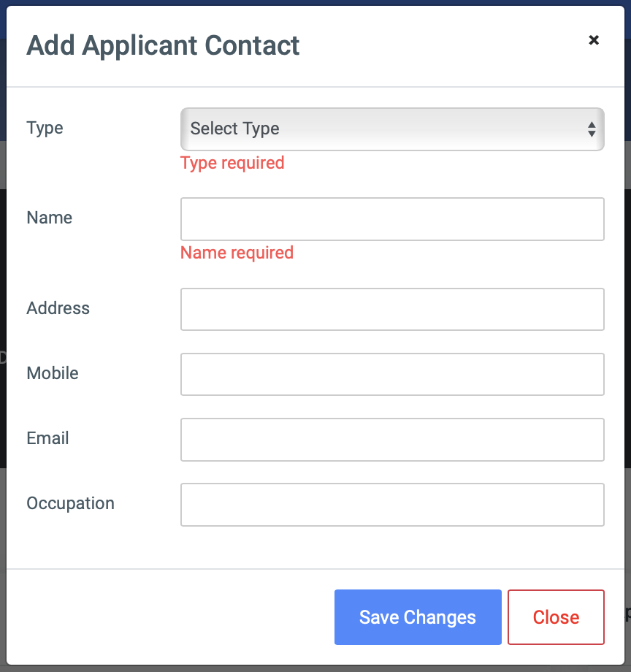The image size is (631, 672).
Task: Click the red Type required message
Action: pyautogui.click(x=232, y=164)
